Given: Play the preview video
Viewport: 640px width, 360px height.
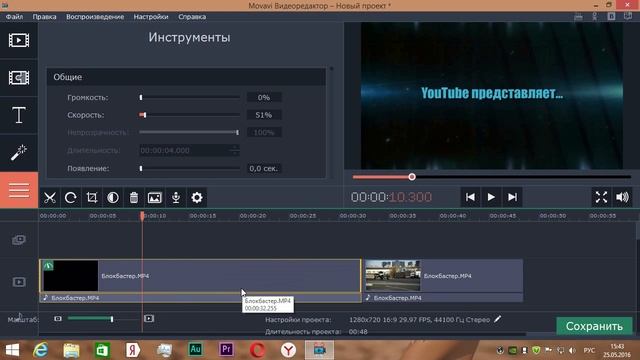Looking at the screenshot, I should click(x=491, y=197).
